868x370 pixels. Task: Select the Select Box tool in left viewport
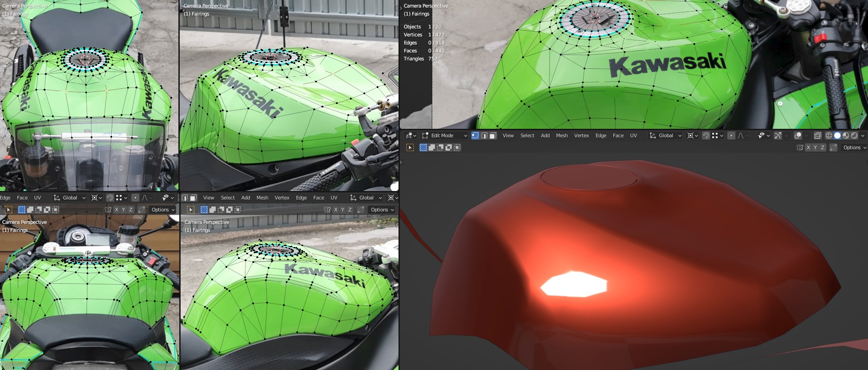pos(8,210)
